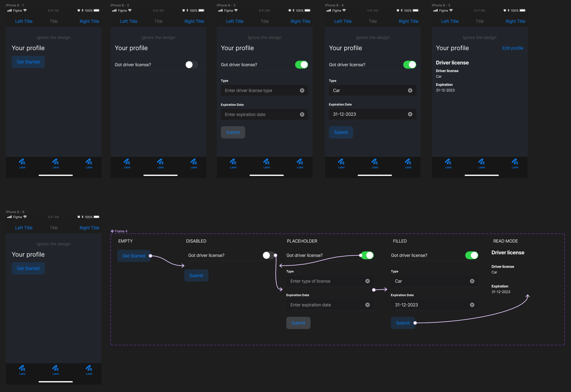Click disabled Submit button in iPhone 8 - 3
The width and height of the screenshot is (571, 392).
pyautogui.click(x=233, y=132)
